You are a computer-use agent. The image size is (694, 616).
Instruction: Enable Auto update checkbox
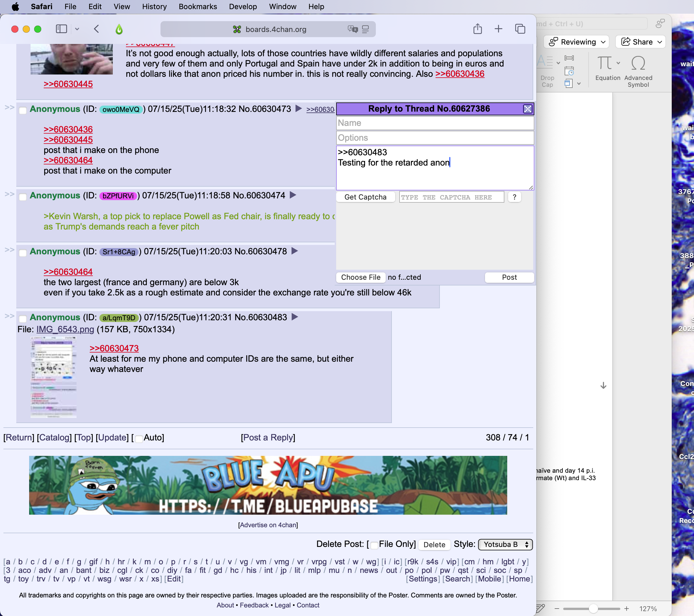[x=139, y=439]
